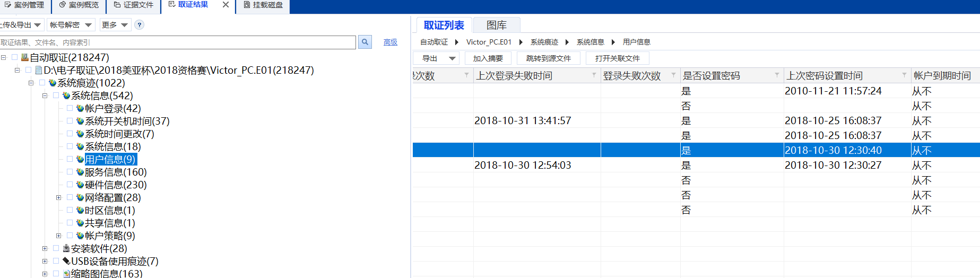Click the help question mark icon
This screenshot has width=980, height=278.
[x=140, y=25]
